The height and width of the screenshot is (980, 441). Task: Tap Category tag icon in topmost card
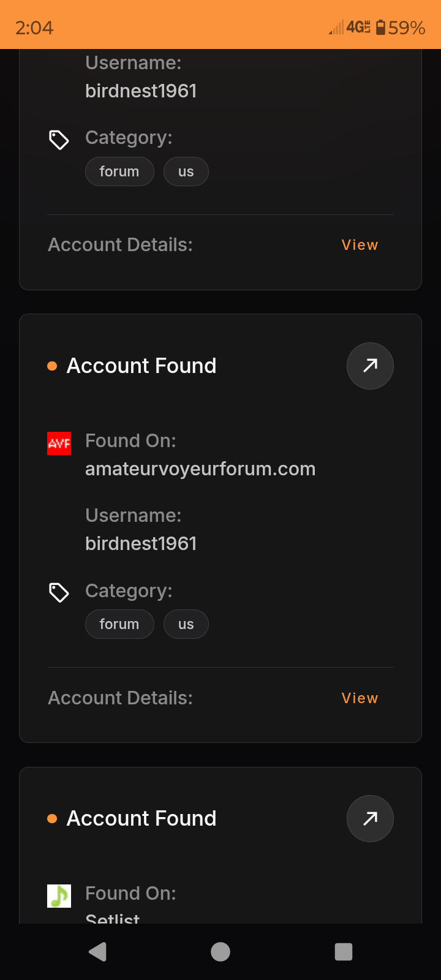click(x=59, y=140)
